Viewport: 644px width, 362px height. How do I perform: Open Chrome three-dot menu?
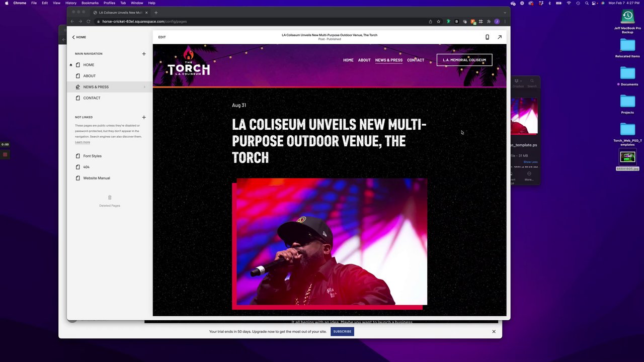(505, 22)
